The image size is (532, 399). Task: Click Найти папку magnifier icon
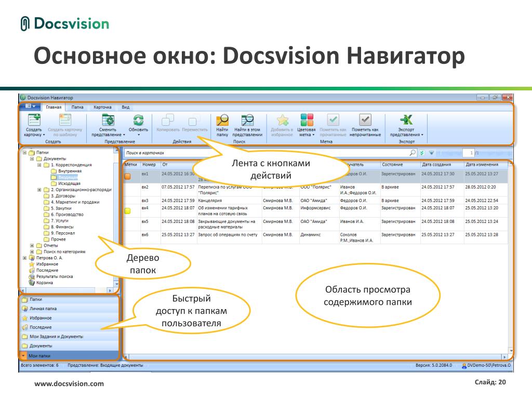click(x=222, y=120)
